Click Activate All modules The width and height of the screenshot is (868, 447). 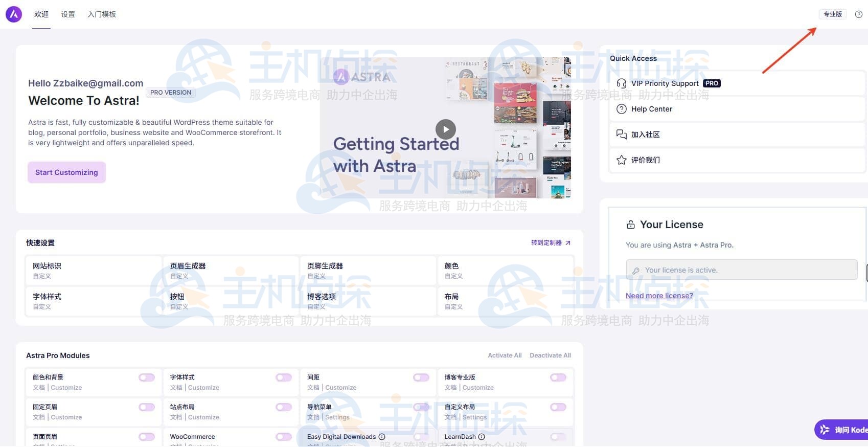click(x=505, y=355)
